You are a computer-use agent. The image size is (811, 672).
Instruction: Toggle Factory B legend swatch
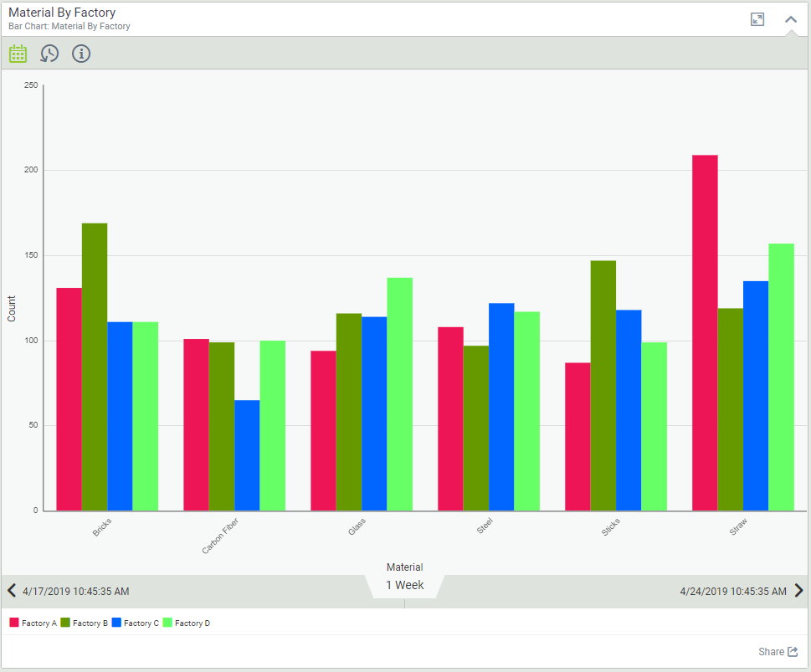[65, 623]
